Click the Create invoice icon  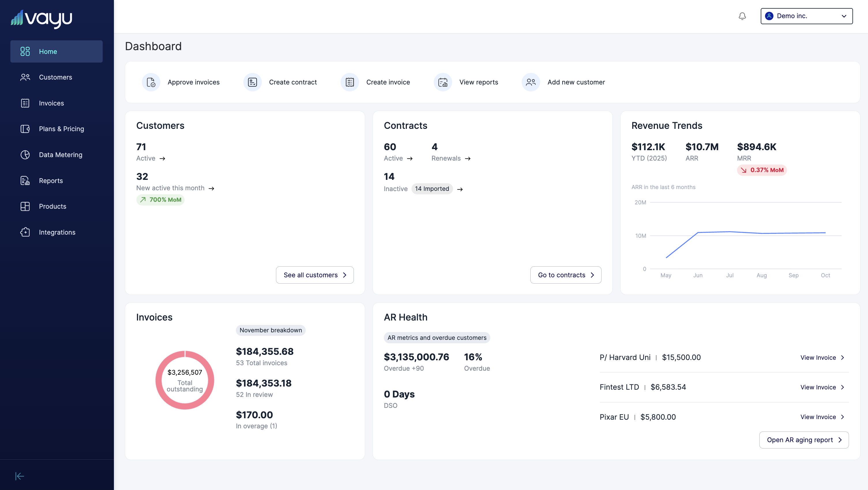click(350, 82)
